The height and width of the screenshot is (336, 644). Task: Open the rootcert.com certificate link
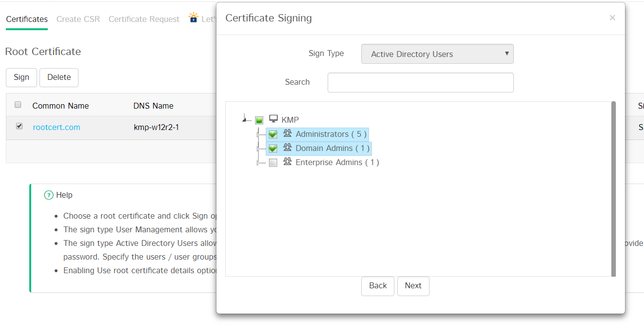tap(57, 127)
